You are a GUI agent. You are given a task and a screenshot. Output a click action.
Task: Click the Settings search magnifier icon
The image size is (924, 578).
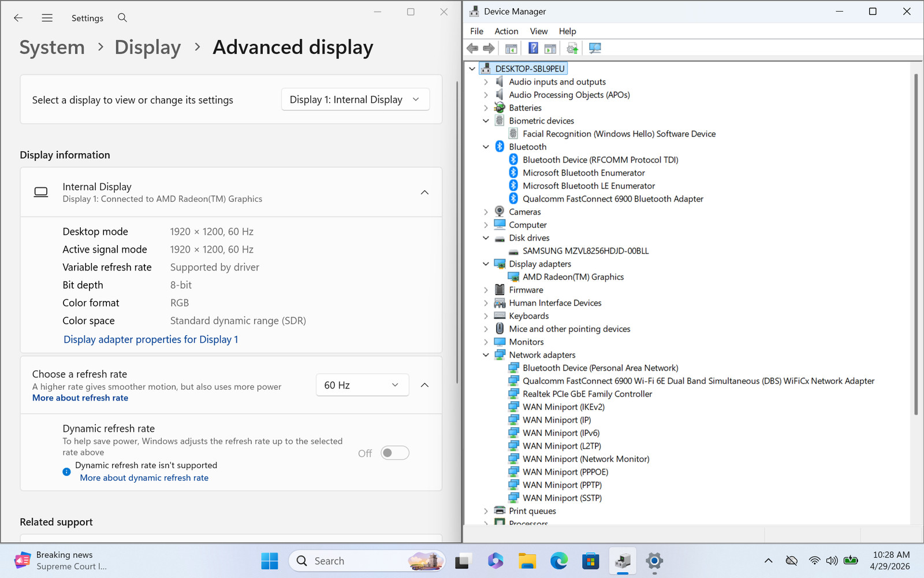point(122,18)
